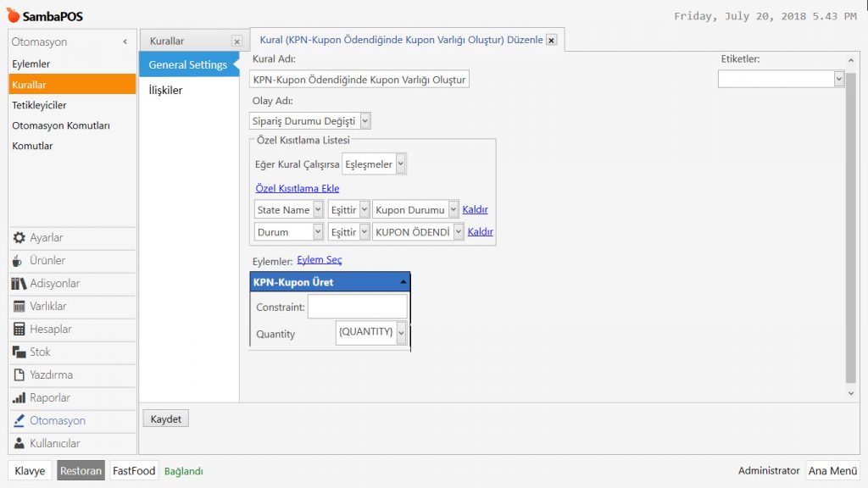Open Yazdırma via document icon
Screen dimensions: 868x488
click(19, 375)
